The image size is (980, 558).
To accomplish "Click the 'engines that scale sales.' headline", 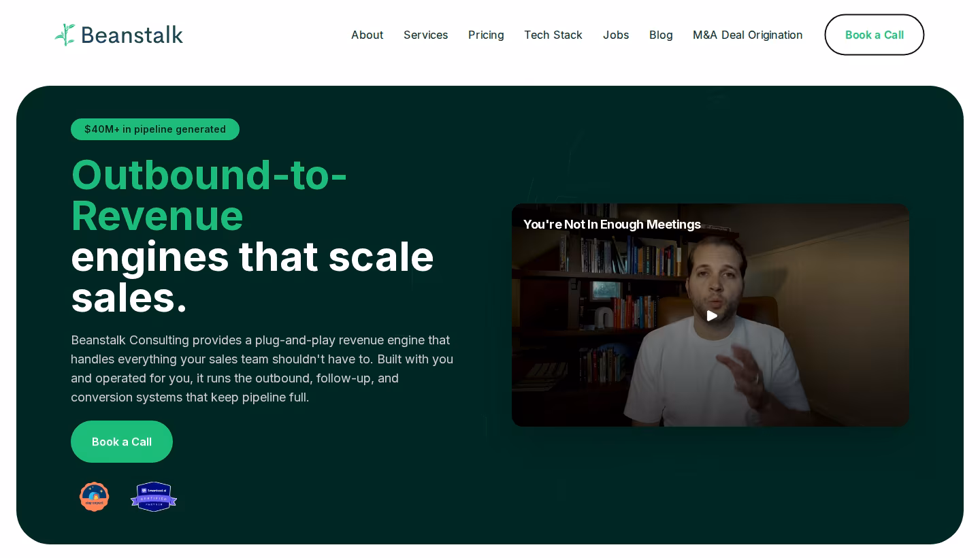I will click(252, 277).
